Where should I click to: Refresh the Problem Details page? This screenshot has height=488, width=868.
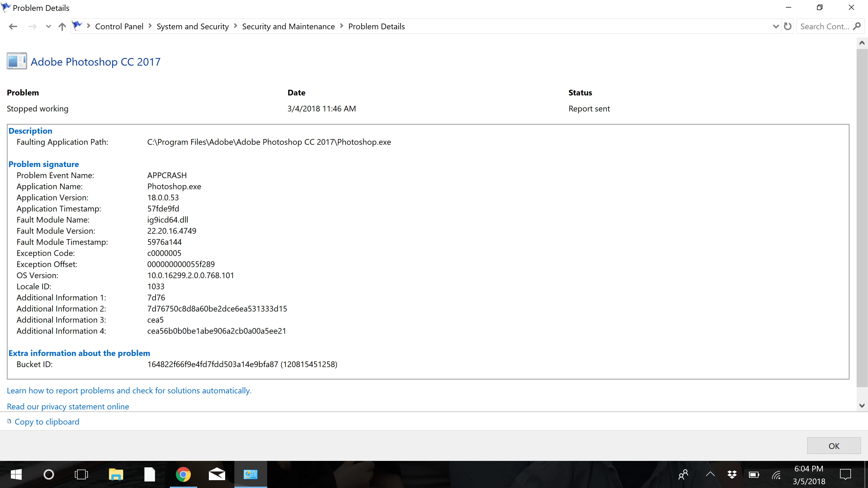(787, 26)
